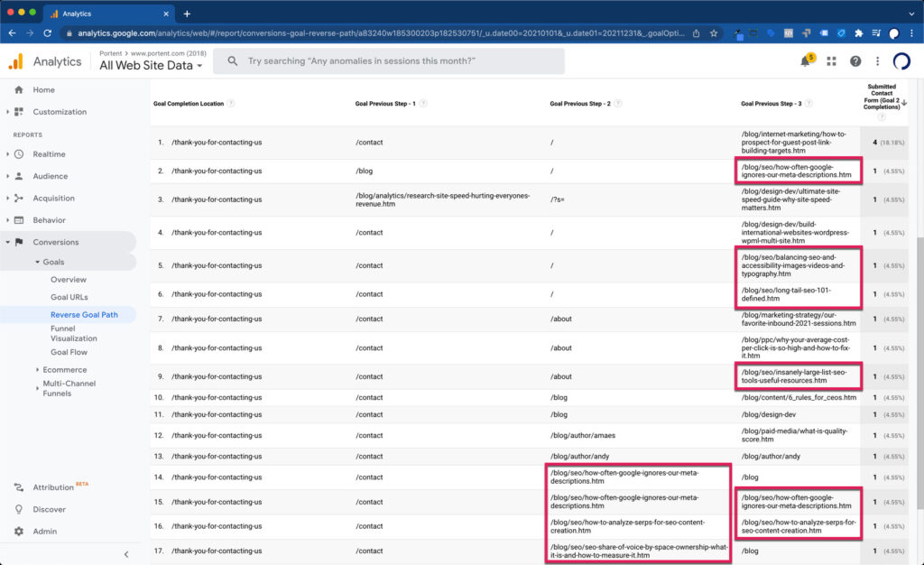Image resolution: width=924 pixels, height=565 pixels.
Task: Open the Goal Flow report
Action: tap(70, 352)
